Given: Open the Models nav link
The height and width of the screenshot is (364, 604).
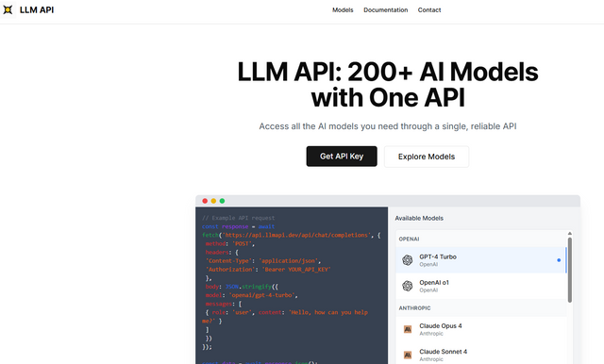Looking at the screenshot, I should 343,10.
